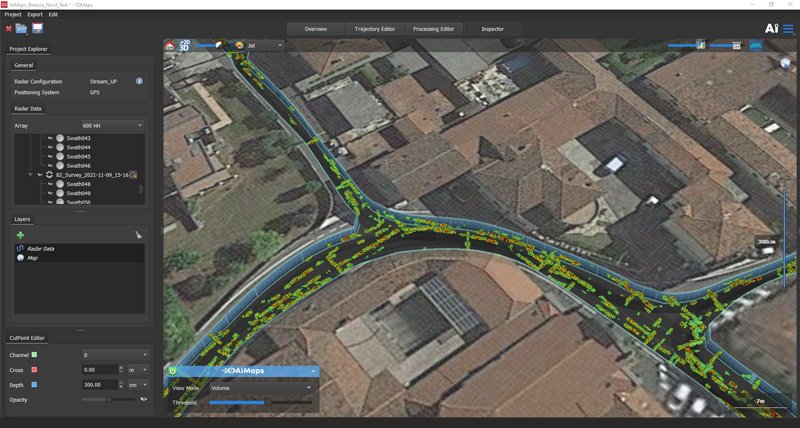The width and height of the screenshot is (800, 428).
Task: Click the sphere icon of Swath043
Action: coord(60,138)
